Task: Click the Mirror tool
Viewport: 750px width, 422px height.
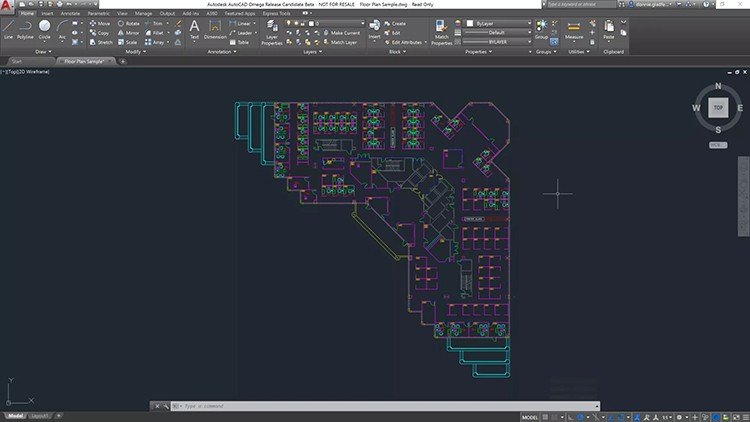Action: (x=129, y=33)
